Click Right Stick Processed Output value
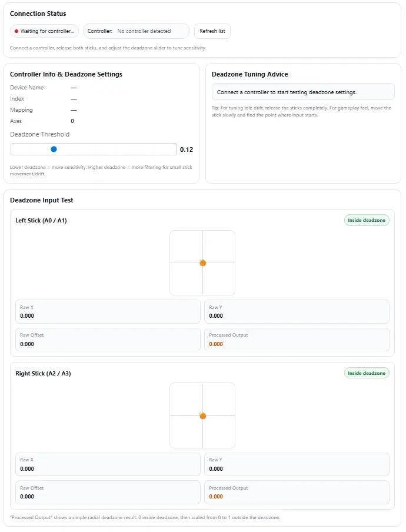Screen dimensions: 406x532 (216, 497)
